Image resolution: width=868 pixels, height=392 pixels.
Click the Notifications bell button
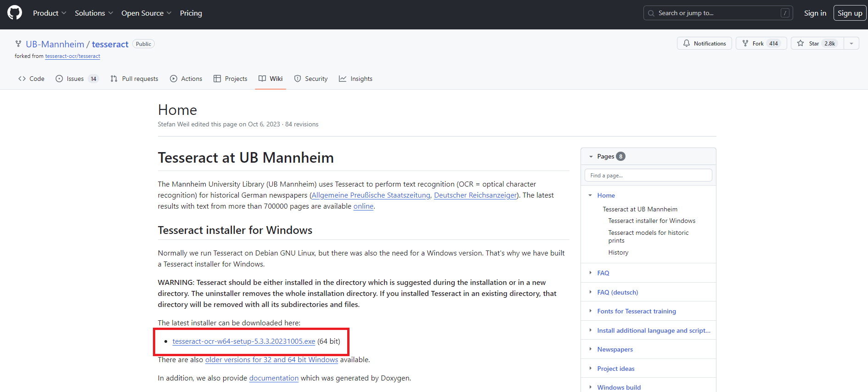coord(705,43)
